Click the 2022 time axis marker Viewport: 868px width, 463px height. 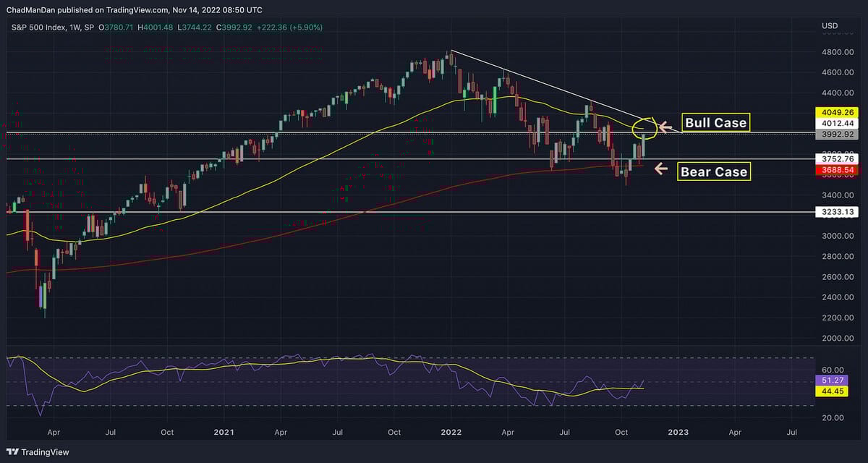point(451,432)
